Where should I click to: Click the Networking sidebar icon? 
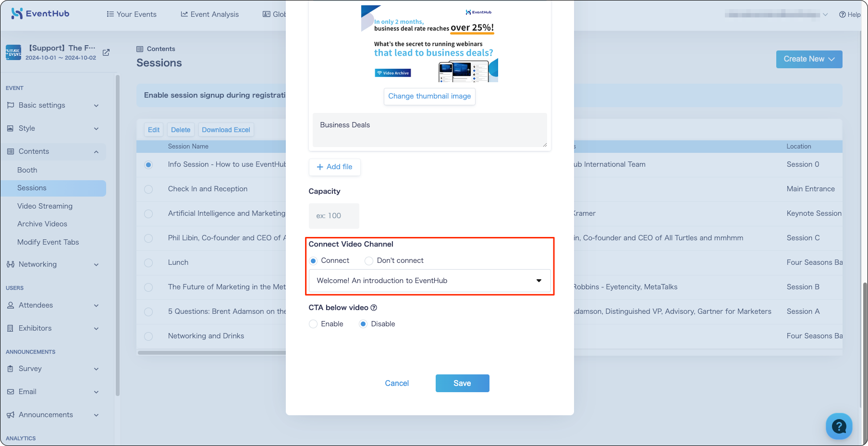pyautogui.click(x=11, y=264)
